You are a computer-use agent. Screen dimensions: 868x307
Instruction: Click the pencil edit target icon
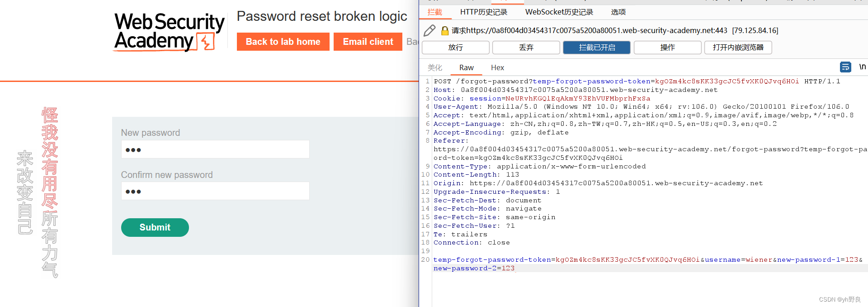429,30
